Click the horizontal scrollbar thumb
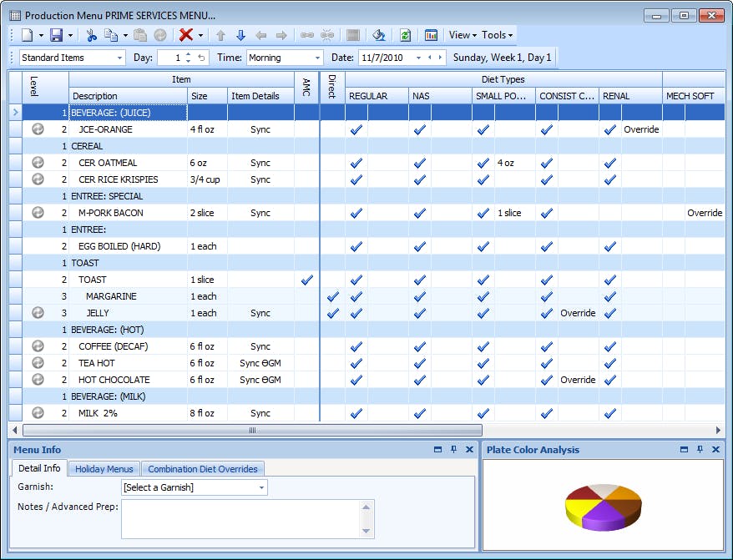 click(x=252, y=430)
